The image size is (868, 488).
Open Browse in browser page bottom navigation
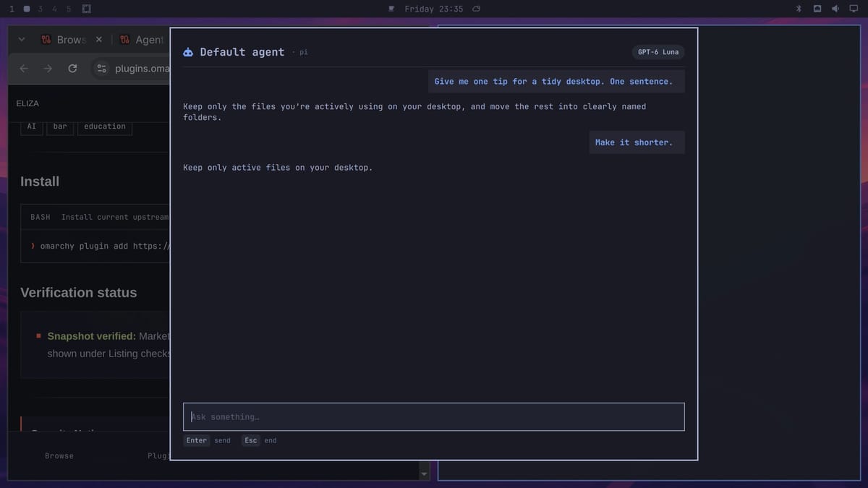(x=59, y=456)
